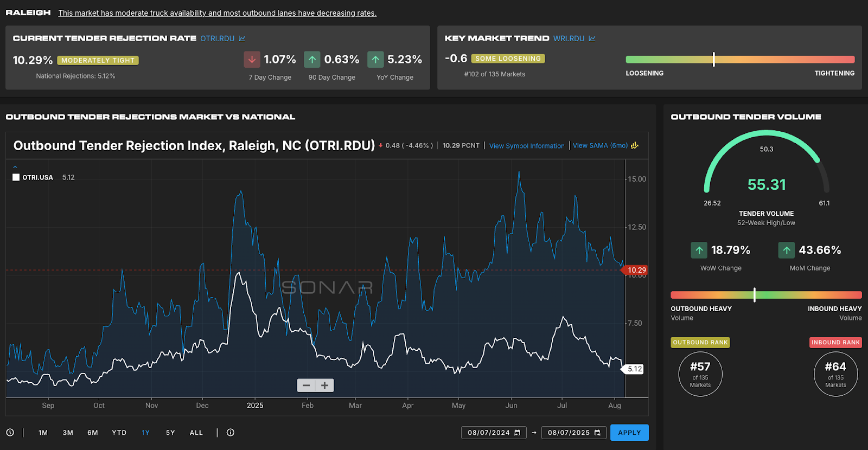
Task: Click marker on Outbound-Inbound Heavy volume bar
Action: (755, 295)
